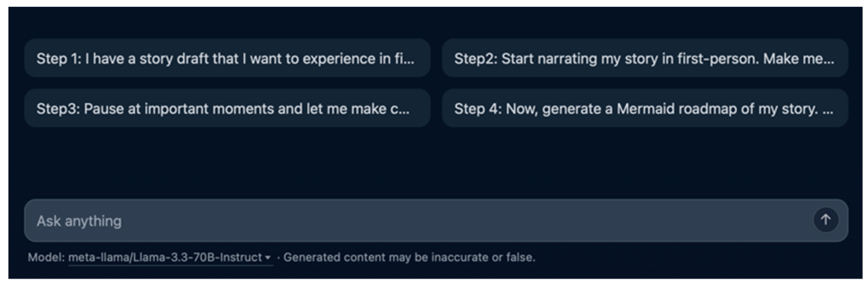
Task: Focus the Ask anything input field
Action: tap(404, 221)
